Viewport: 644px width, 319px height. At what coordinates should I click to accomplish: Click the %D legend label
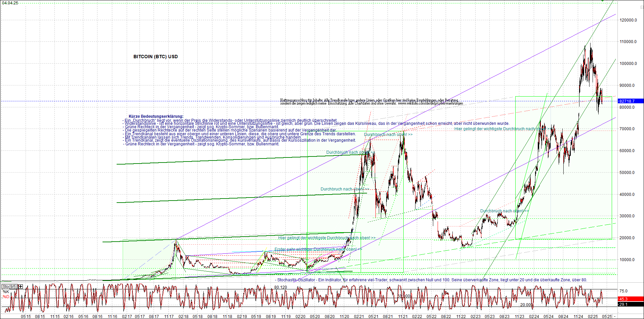tap(6, 297)
